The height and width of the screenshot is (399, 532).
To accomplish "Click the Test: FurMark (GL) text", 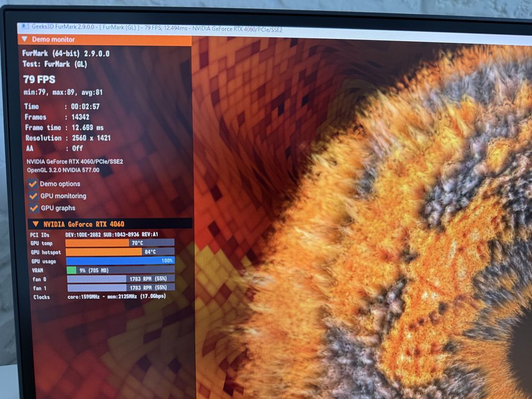I will click(x=55, y=64).
